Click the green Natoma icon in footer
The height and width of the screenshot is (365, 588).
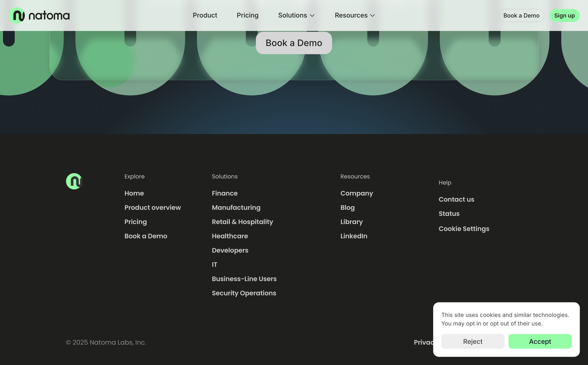[x=74, y=181]
